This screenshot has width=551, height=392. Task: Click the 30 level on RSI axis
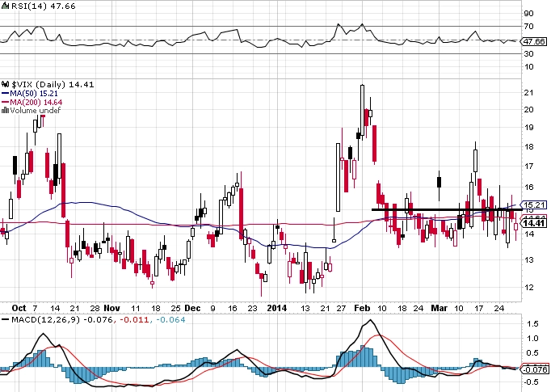pyautogui.click(x=528, y=53)
